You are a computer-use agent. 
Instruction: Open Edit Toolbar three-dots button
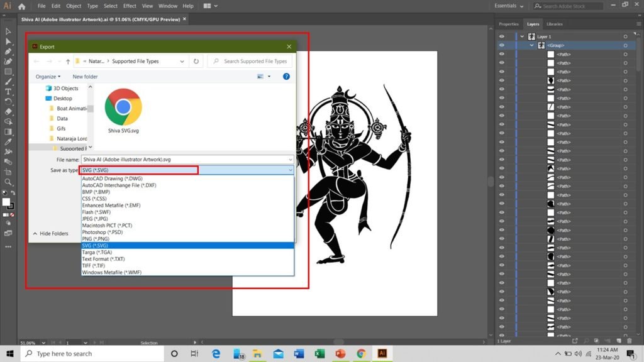[x=8, y=246]
